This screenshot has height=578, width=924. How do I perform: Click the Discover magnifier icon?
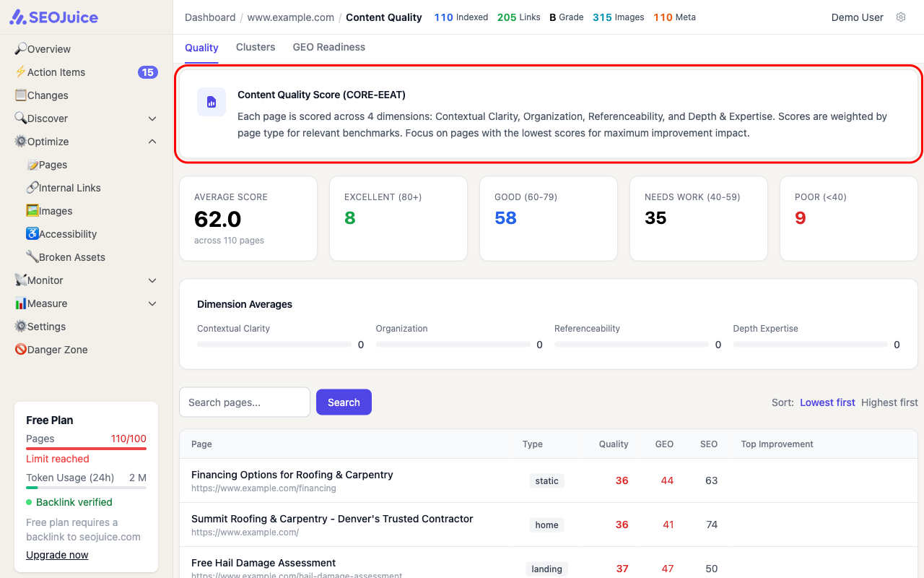click(21, 118)
